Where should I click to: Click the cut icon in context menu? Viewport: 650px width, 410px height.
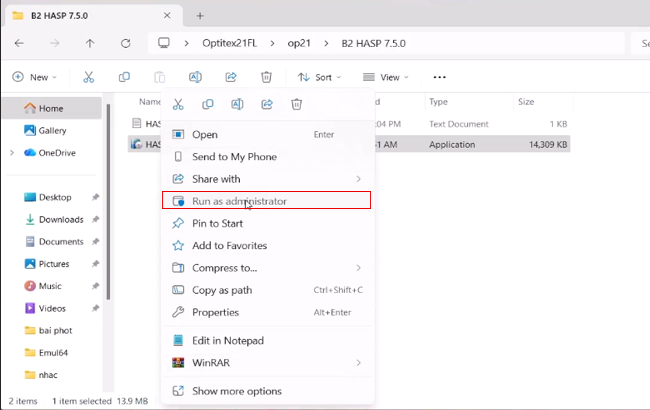(x=178, y=104)
